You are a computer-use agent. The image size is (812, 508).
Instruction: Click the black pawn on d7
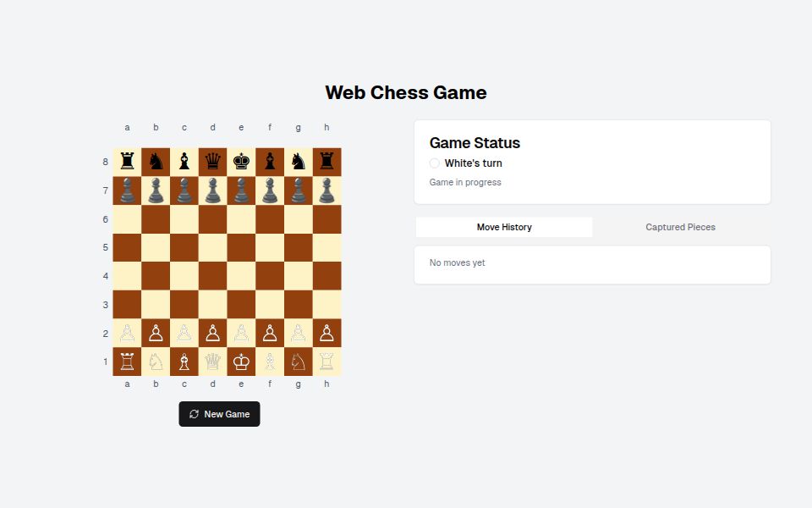pyautogui.click(x=212, y=190)
